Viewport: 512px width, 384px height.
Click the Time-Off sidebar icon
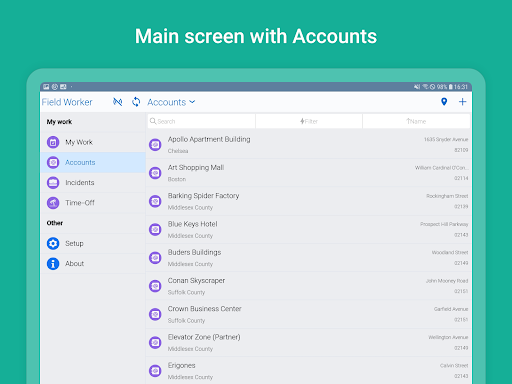[x=53, y=203]
